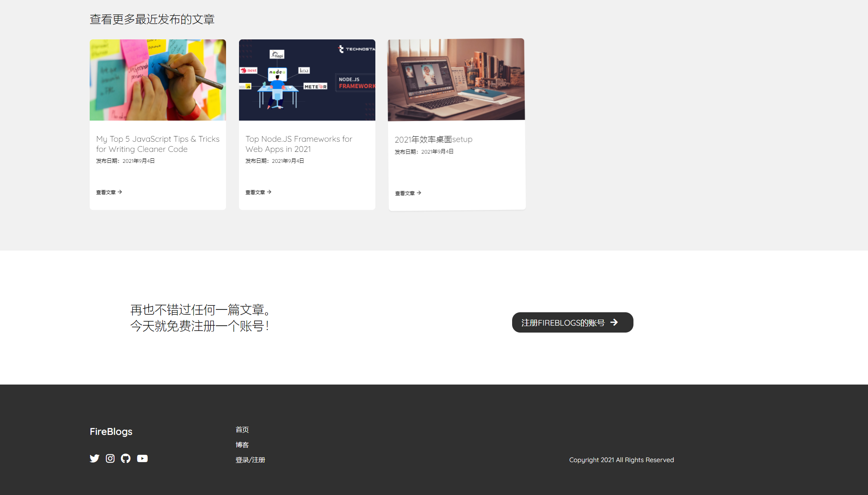This screenshot has width=868, height=495.
Task: Click arrow icon on register FIREBLOGS button
Action: (x=614, y=322)
